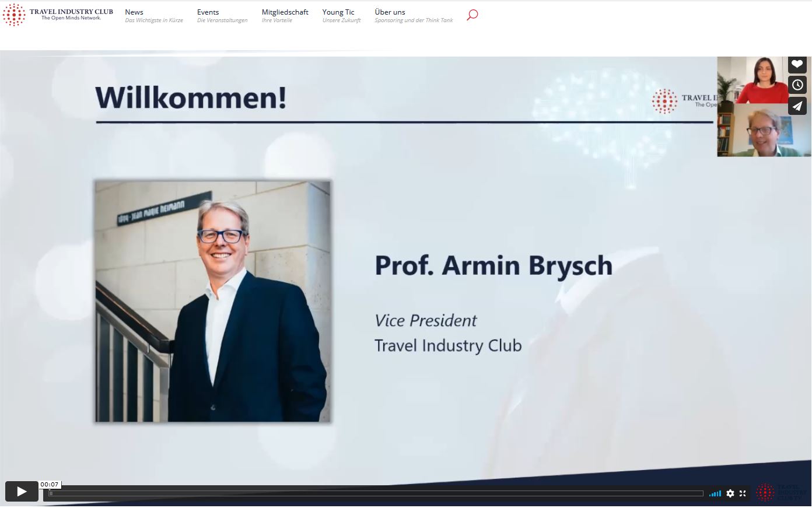This screenshot has width=812, height=508.
Task: Click the man's webcam thumbnail
Action: [x=764, y=130]
